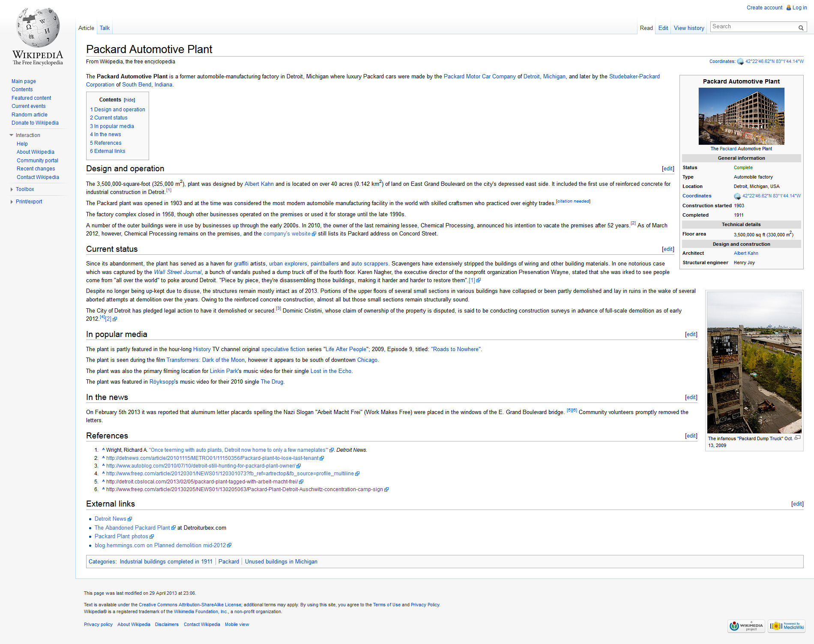Screen dimensions: 814x644
Task: Click the Wikimedia project badge
Action: (746, 626)
